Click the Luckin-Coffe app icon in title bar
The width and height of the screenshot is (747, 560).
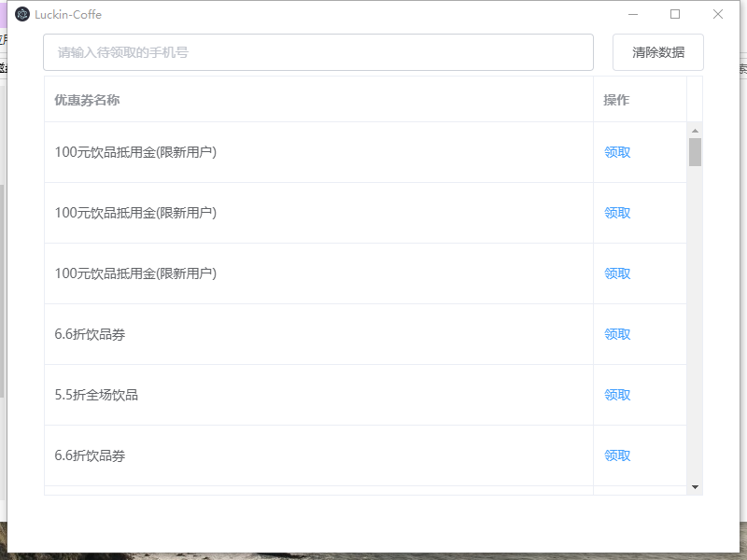22,14
